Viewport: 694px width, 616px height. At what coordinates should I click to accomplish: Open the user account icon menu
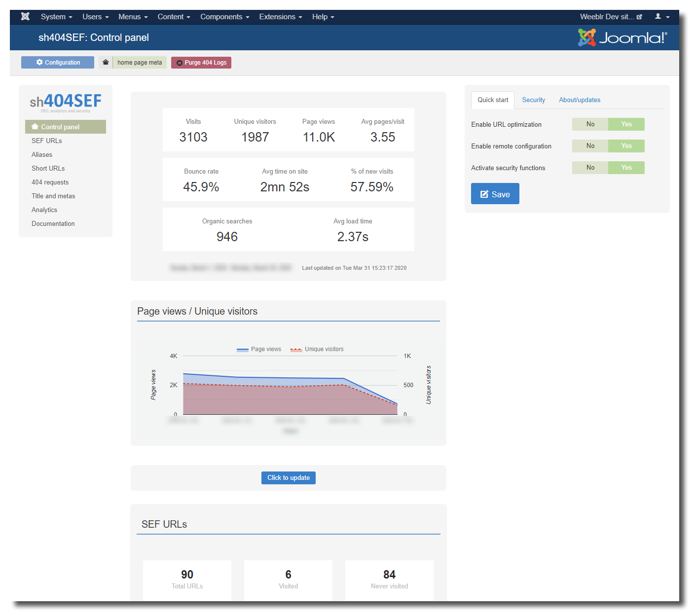(662, 16)
